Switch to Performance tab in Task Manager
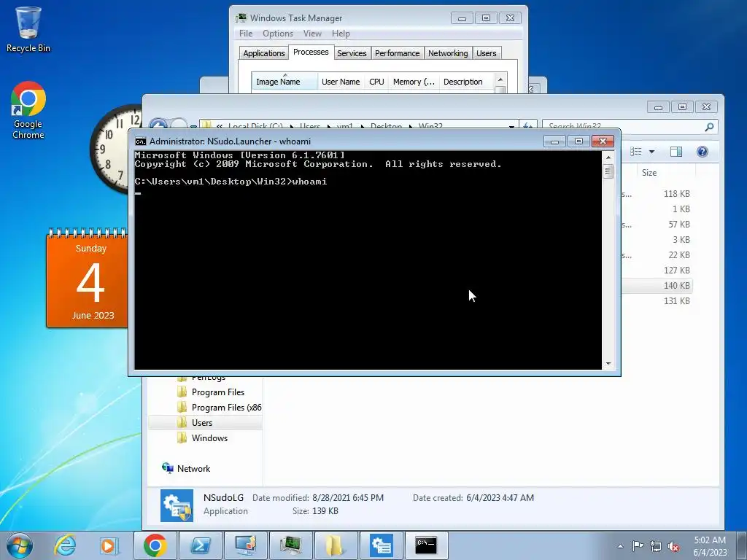The width and height of the screenshot is (747, 560). tap(397, 53)
